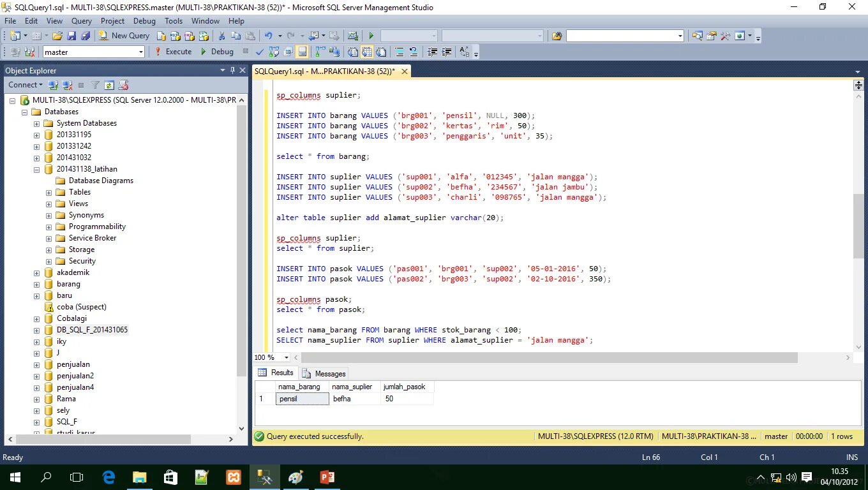Click the Parse checkmark icon
This screenshot has height=490, width=868.
[x=260, y=52]
